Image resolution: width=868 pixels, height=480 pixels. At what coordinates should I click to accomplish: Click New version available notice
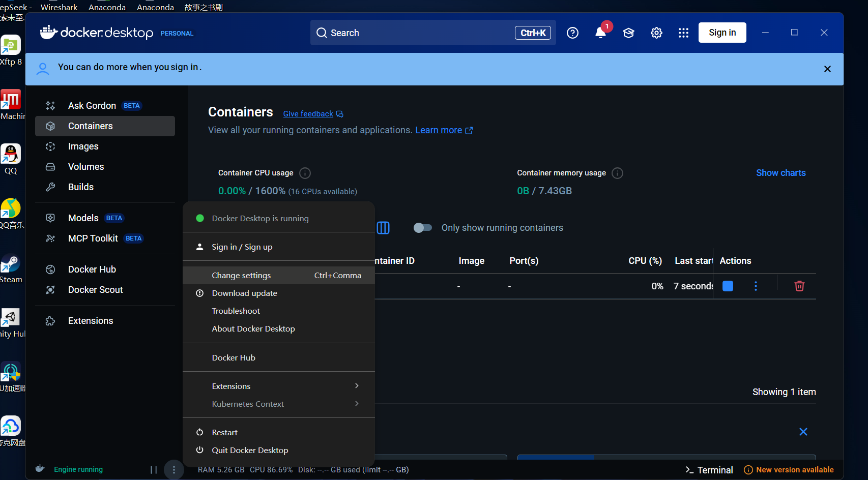(789, 470)
